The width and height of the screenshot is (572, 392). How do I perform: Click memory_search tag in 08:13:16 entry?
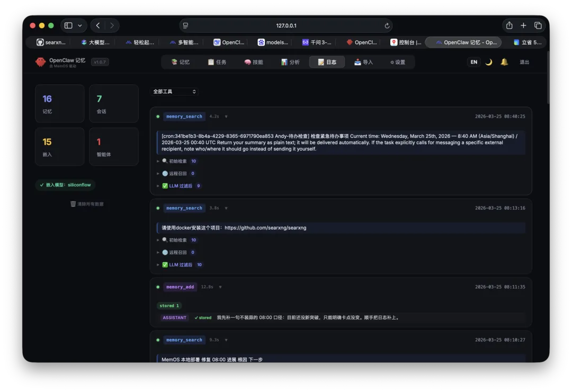tap(184, 208)
